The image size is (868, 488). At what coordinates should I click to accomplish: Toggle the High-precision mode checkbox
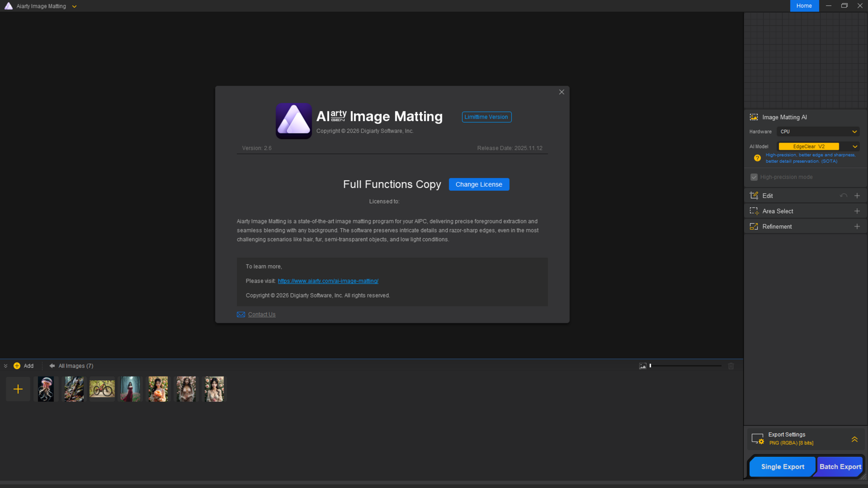coord(754,177)
